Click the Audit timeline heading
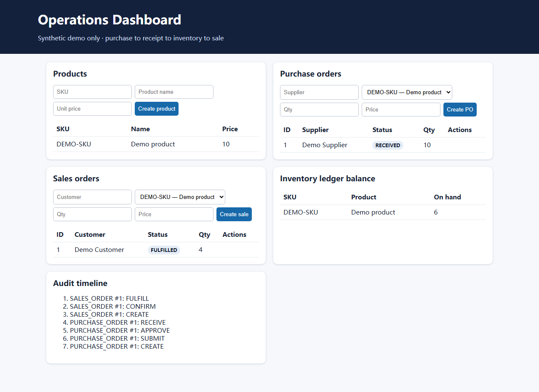The image size is (539, 392). pyautogui.click(x=80, y=283)
